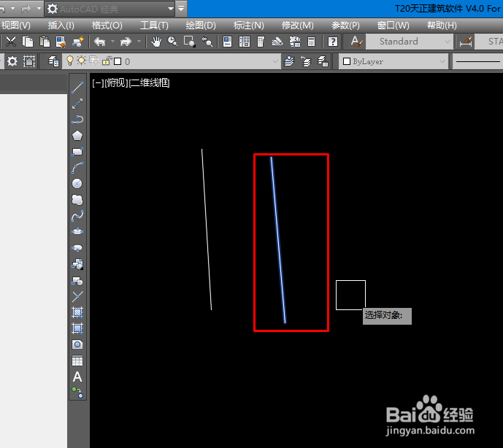503x448 pixels.
Task: Click the Redo arrow in the standard toolbar
Action: pyautogui.click(x=126, y=42)
